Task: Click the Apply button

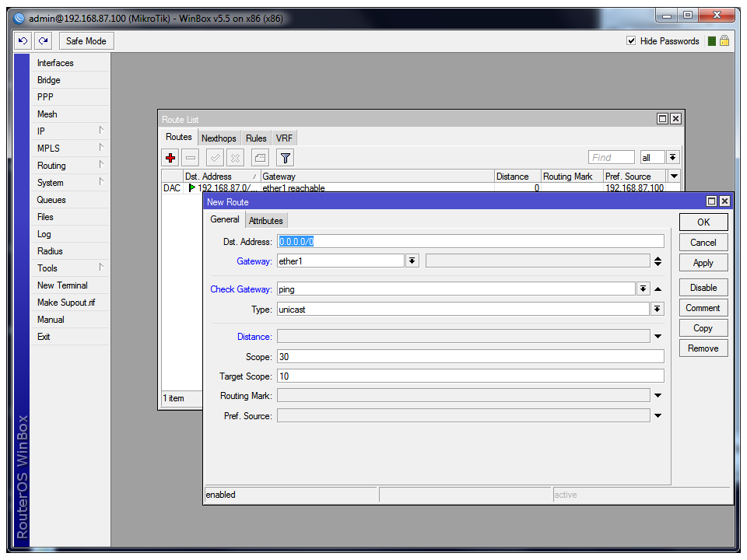Action: click(703, 263)
